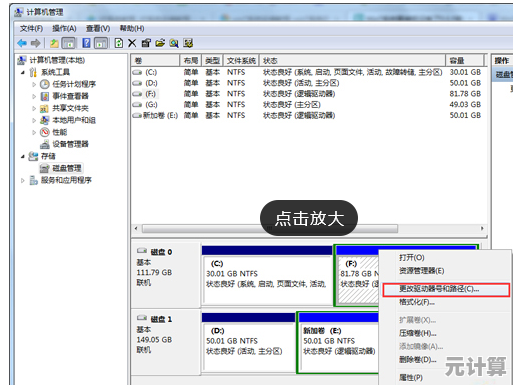The width and height of the screenshot is (513, 385).
Task: Click the 计算机管理 title bar icon
Action: [x=19, y=13]
